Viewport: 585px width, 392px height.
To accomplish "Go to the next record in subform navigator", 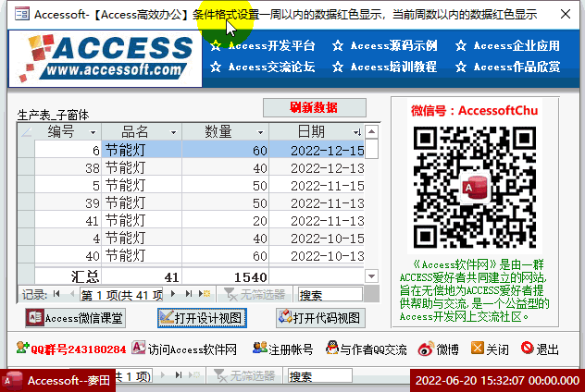I will [173, 294].
